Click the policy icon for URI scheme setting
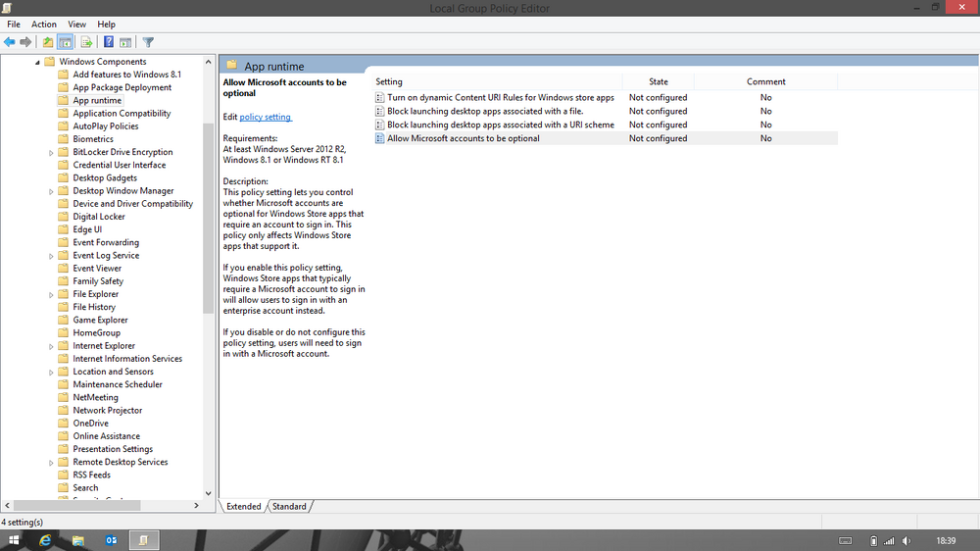Viewport: 980px width, 551px height. (379, 125)
